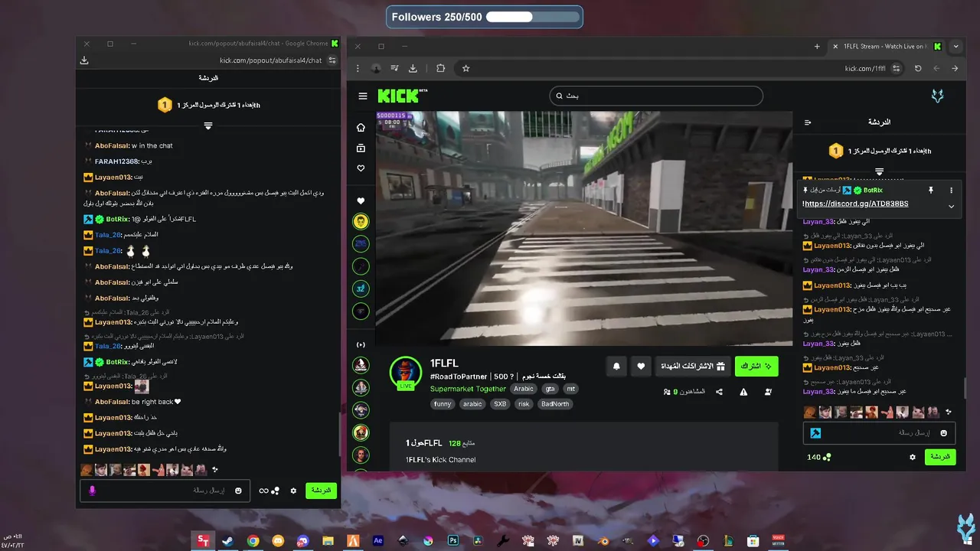The image size is (980, 551).
Task: Click the 140 channel points indicator
Action: click(x=818, y=457)
